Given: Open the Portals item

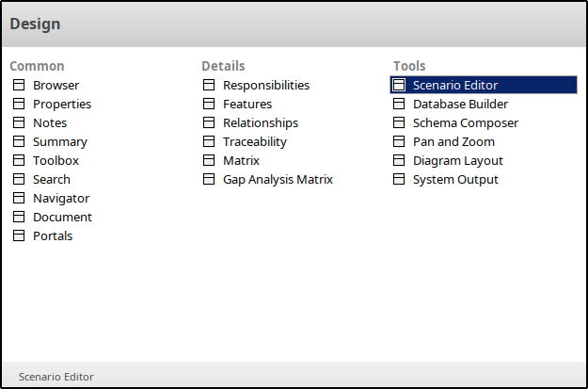Looking at the screenshot, I should tap(53, 235).
